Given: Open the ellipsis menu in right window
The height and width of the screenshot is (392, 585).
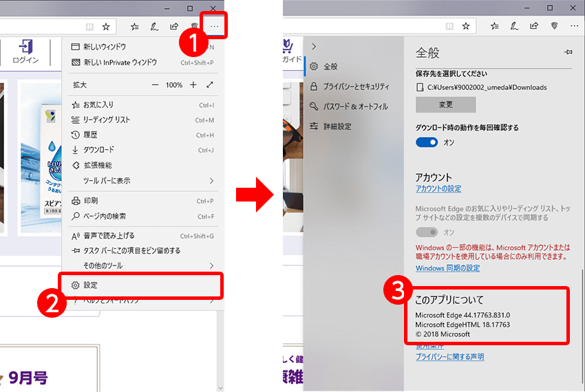Looking at the screenshot, I should (574, 25).
